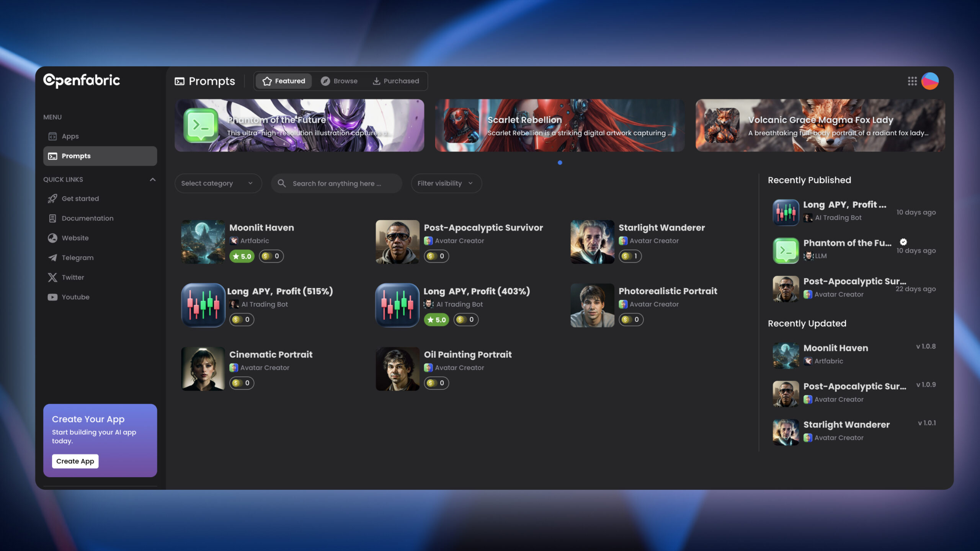Open the Filter visibility dropdown
The height and width of the screenshot is (551, 980).
pyautogui.click(x=446, y=183)
